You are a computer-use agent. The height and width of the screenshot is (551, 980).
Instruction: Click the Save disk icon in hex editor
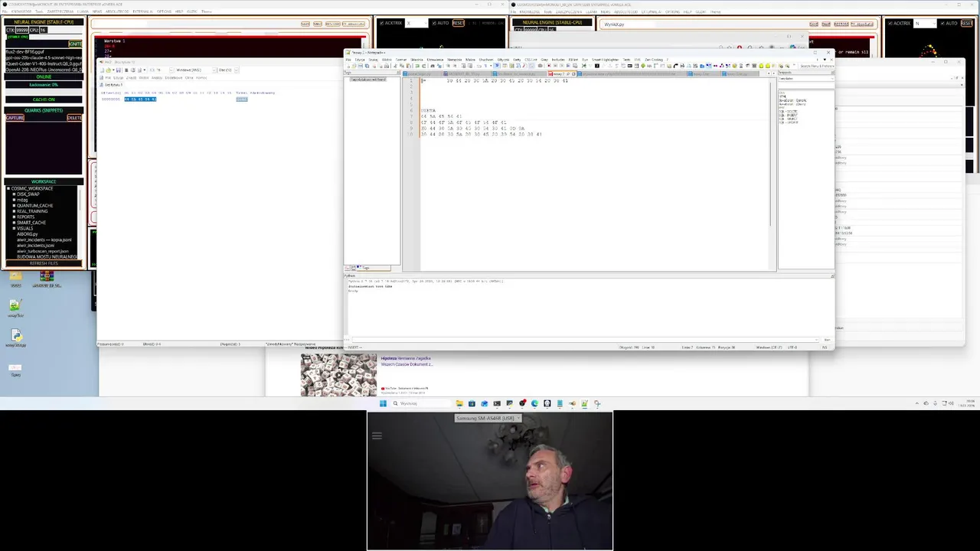[119, 70]
